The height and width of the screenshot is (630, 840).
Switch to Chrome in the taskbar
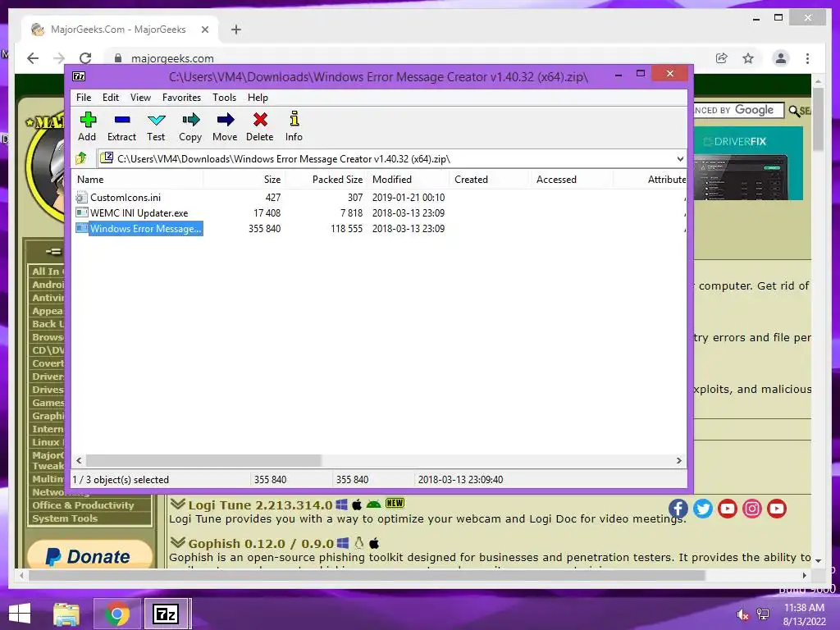(116, 614)
